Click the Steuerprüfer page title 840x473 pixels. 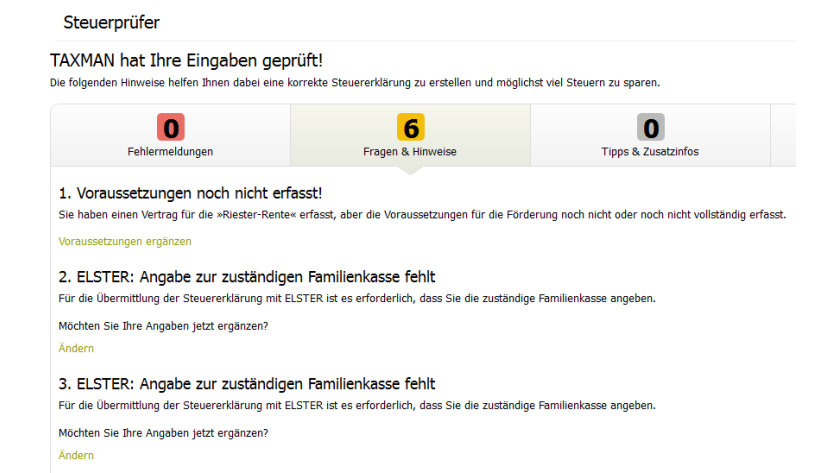(111, 21)
